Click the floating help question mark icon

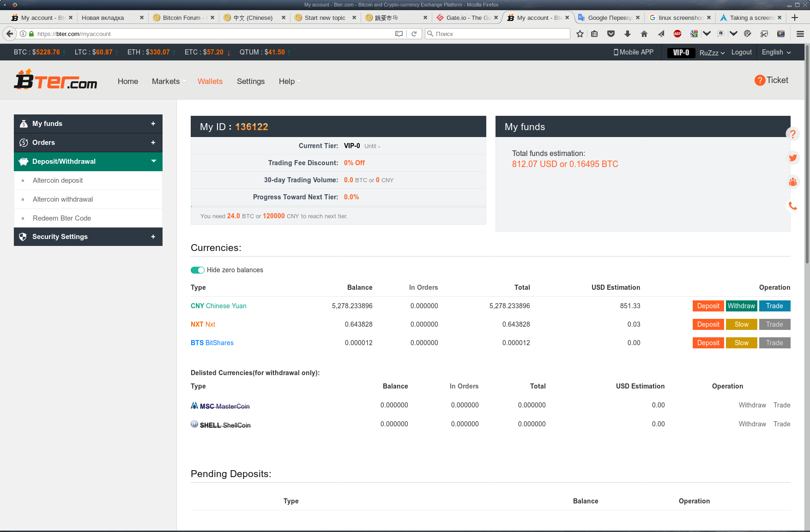pos(793,134)
